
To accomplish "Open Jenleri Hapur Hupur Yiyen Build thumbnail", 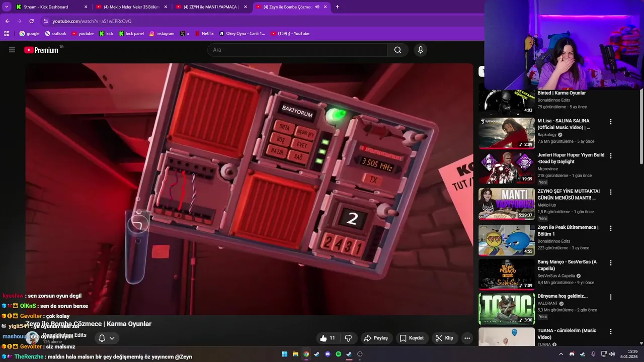I will pyautogui.click(x=507, y=168).
